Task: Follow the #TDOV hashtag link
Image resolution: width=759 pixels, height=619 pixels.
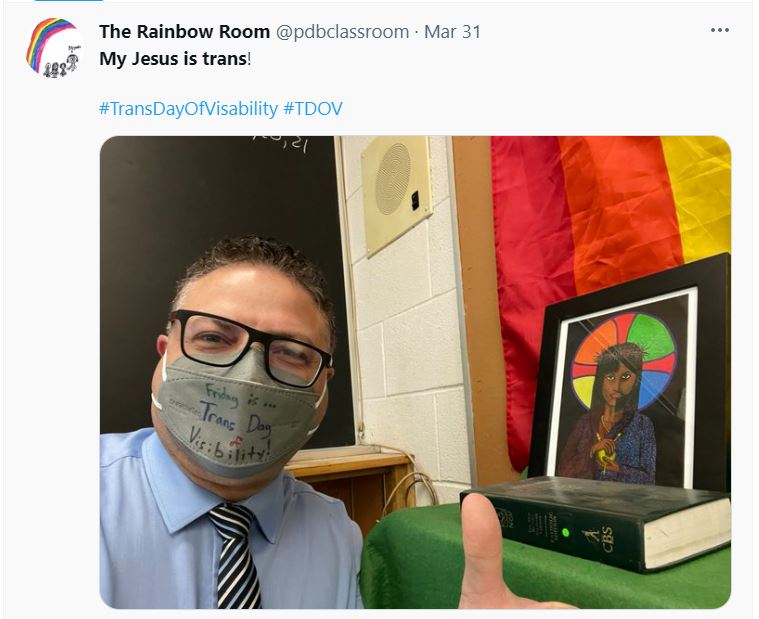Action: 313,108
